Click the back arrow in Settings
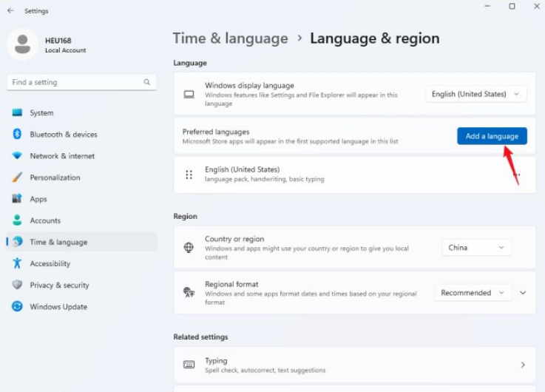Viewport: 545px width, 392px height. pos(11,10)
